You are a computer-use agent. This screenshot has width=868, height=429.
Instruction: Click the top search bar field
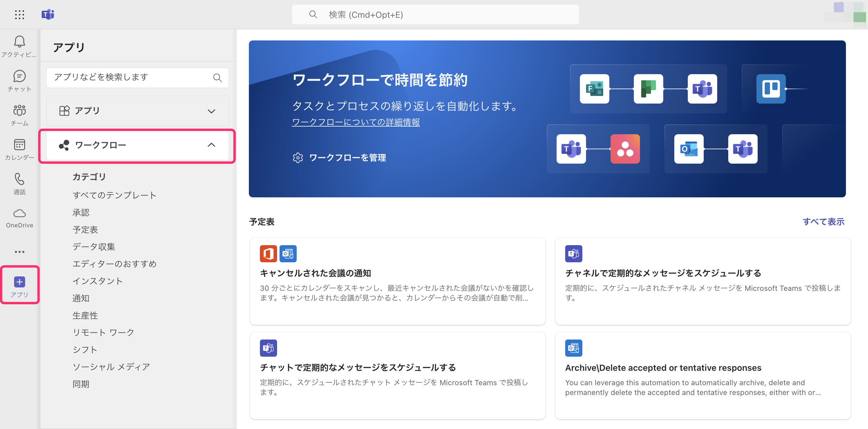point(435,14)
